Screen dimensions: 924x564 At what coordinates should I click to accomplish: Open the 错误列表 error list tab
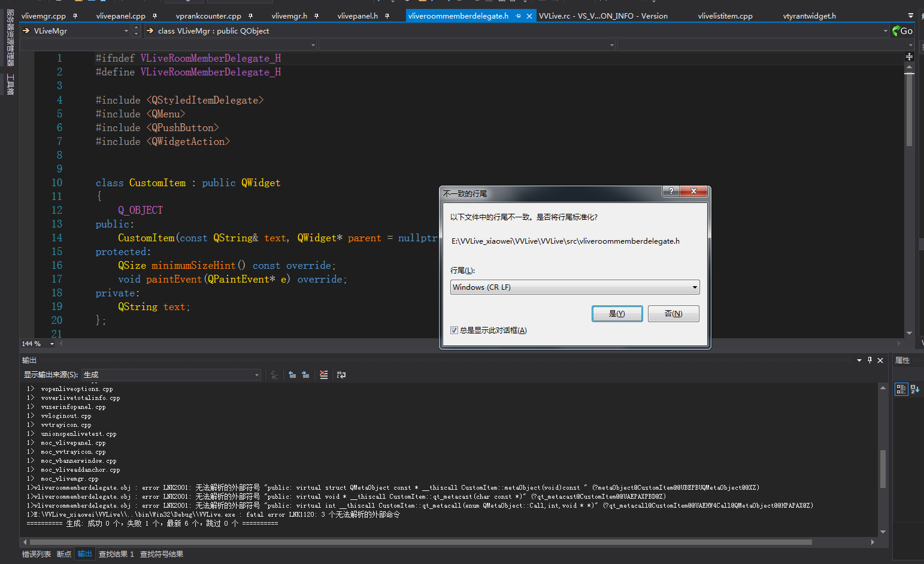point(37,554)
